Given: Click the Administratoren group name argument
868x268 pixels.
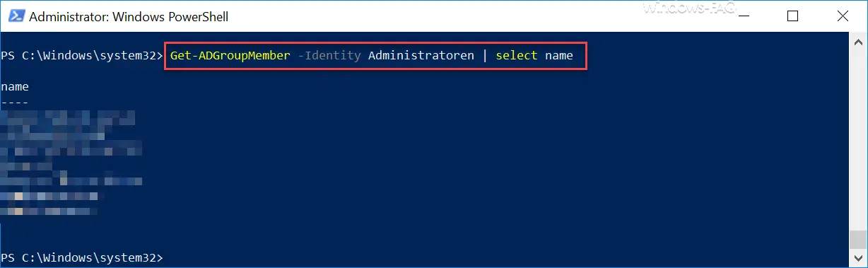Looking at the screenshot, I should point(421,55).
